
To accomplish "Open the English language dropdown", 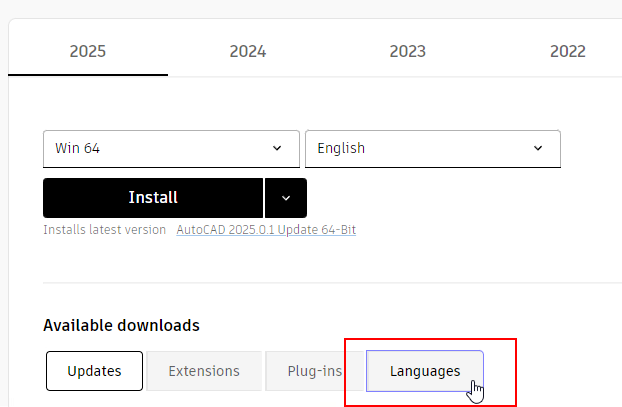I will click(432, 148).
